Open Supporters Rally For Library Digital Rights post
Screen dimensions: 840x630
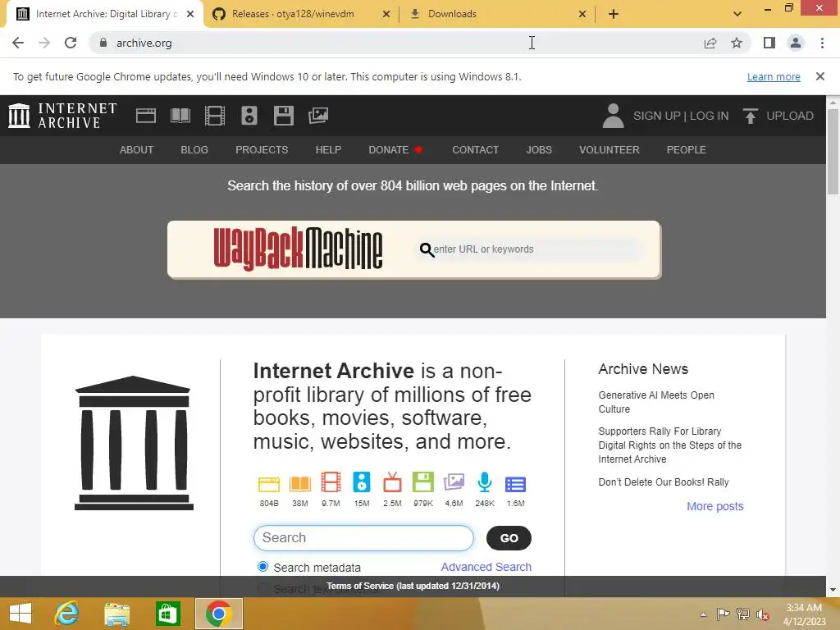tap(669, 445)
